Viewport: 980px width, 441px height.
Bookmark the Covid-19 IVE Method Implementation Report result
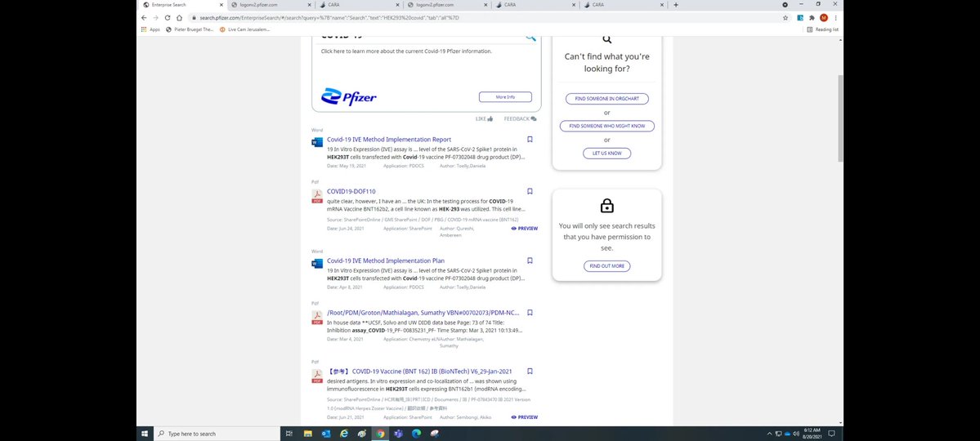point(530,140)
